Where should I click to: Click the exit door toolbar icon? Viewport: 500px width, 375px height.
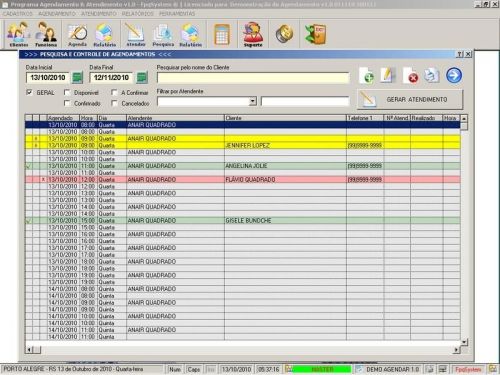pos(315,34)
